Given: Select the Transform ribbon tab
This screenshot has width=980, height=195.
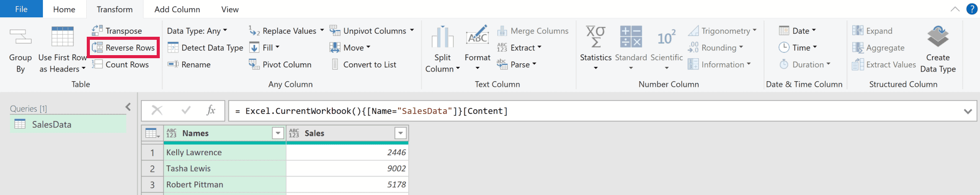Looking at the screenshot, I should pos(115,9).
